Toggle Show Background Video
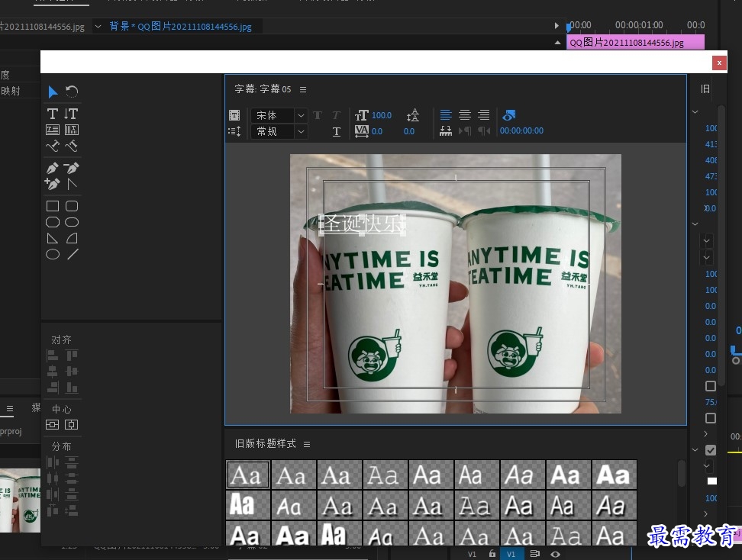742x560 pixels. point(509,115)
